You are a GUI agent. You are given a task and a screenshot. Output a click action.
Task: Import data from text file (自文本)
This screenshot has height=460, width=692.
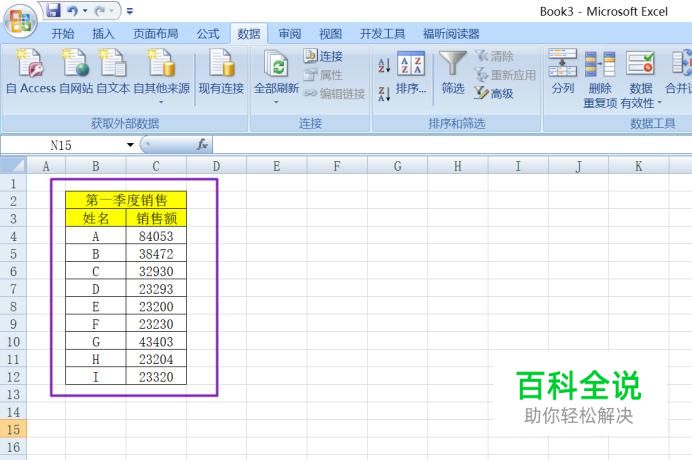coord(113,72)
